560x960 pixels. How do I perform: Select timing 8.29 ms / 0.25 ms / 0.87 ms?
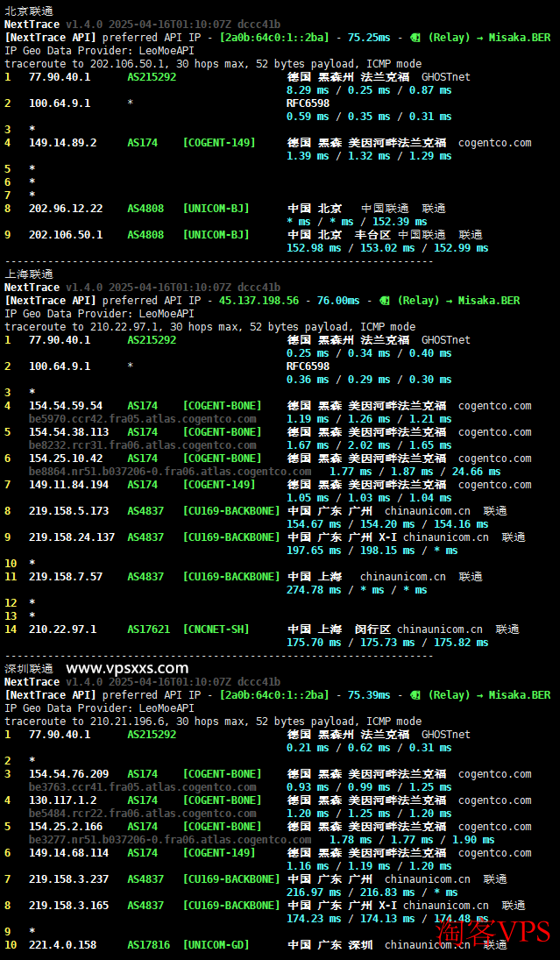pyautogui.click(x=369, y=90)
